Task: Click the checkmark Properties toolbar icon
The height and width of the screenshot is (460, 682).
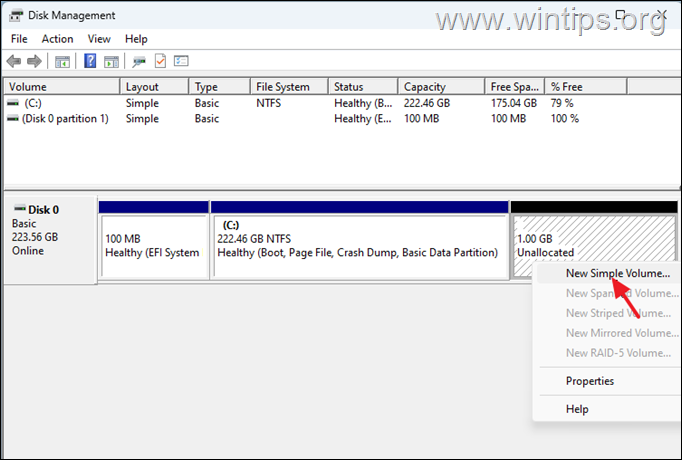Action: (159, 61)
